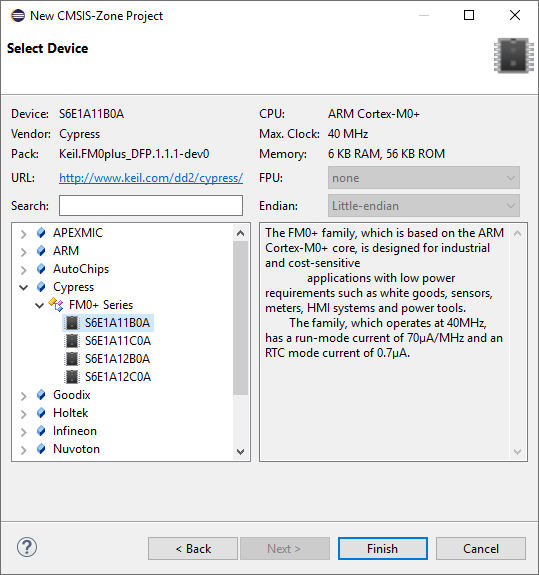Screen dimensions: 539x575
Task: Click the description pane scroll-up arrow
Action: tap(517, 233)
